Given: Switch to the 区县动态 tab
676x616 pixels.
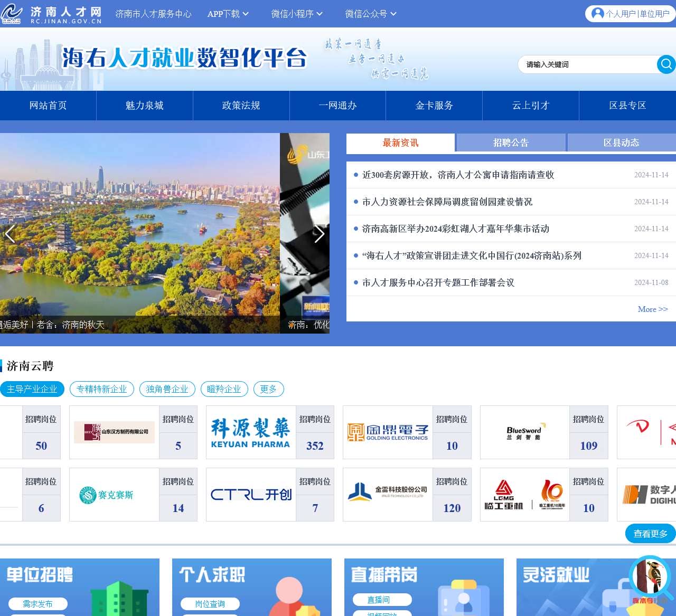Looking at the screenshot, I should (622, 143).
